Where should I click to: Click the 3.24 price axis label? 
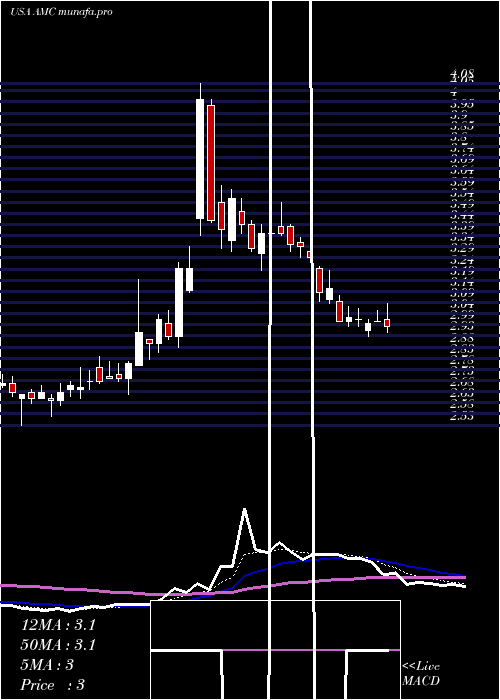pyautogui.click(x=462, y=261)
